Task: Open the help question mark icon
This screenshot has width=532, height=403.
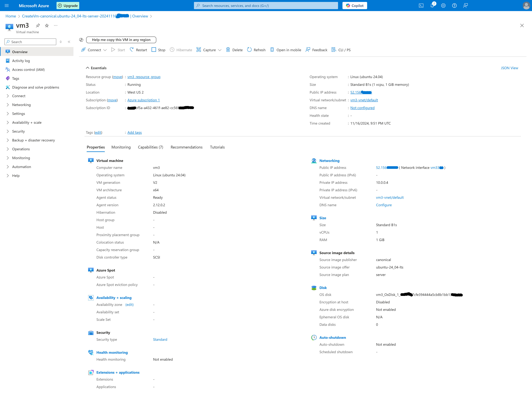Action: [x=454, y=6]
